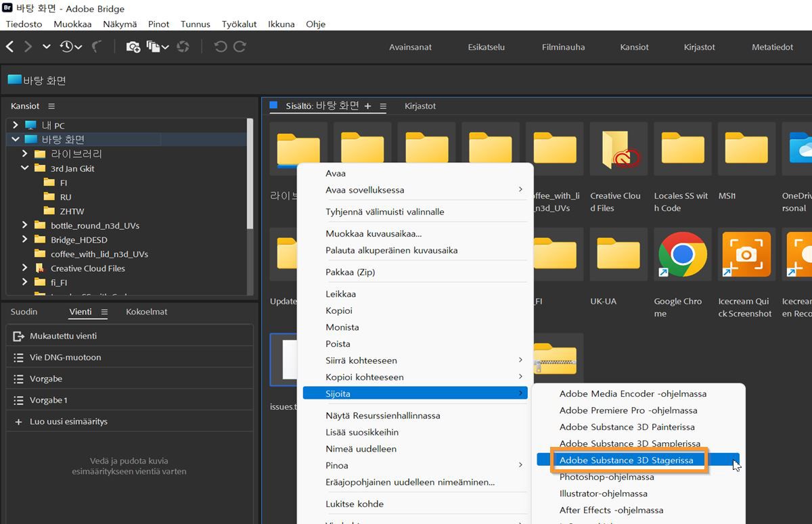Open the Tiedosto menu
812x524 pixels.
point(24,24)
